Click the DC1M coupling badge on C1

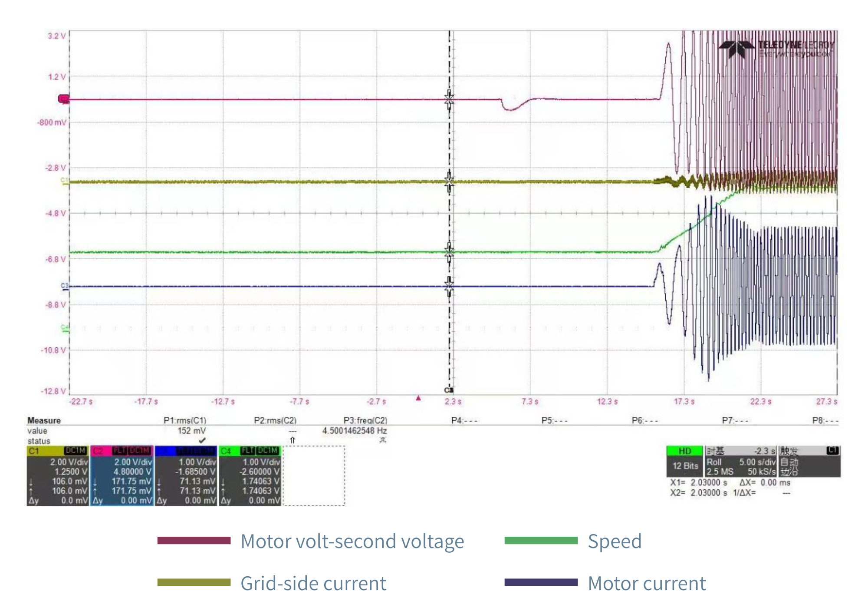75,450
